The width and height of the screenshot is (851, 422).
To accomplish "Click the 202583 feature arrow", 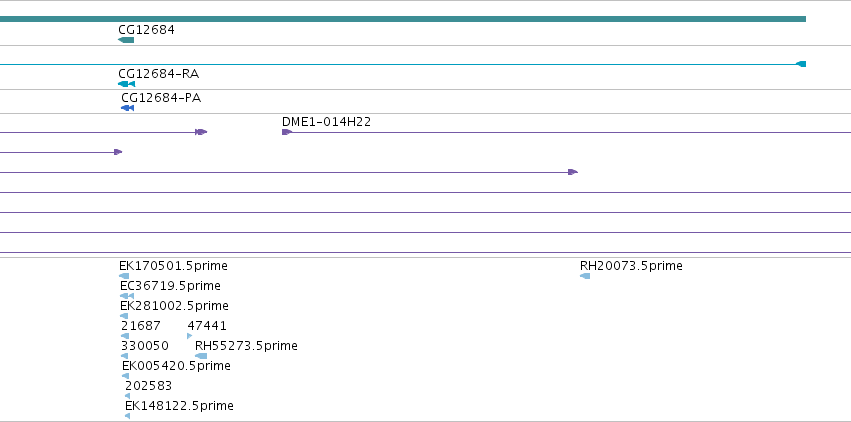I will [128, 397].
